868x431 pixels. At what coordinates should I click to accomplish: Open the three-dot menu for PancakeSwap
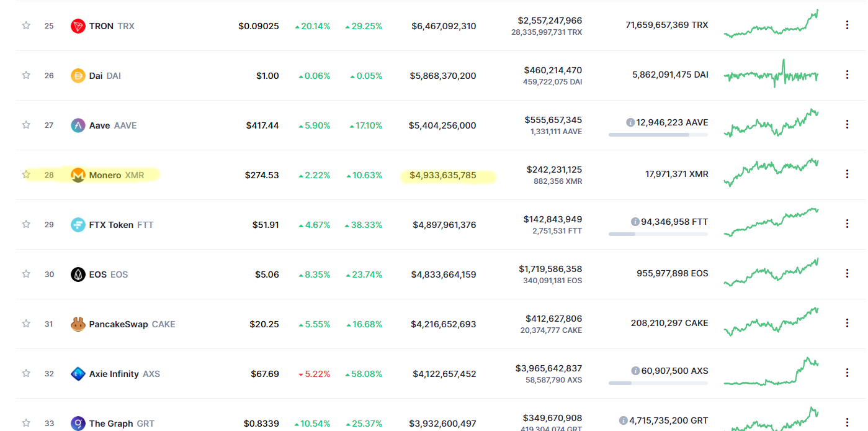tap(847, 323)
